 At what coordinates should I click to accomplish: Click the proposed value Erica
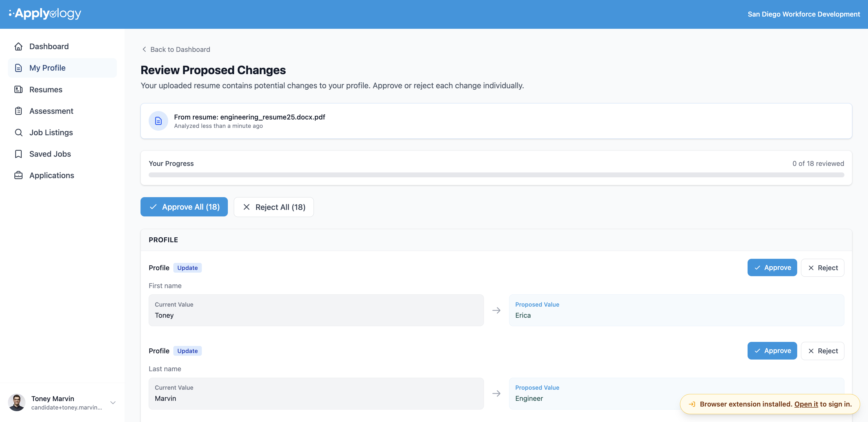pyautogui.click(x=523, y=315)
